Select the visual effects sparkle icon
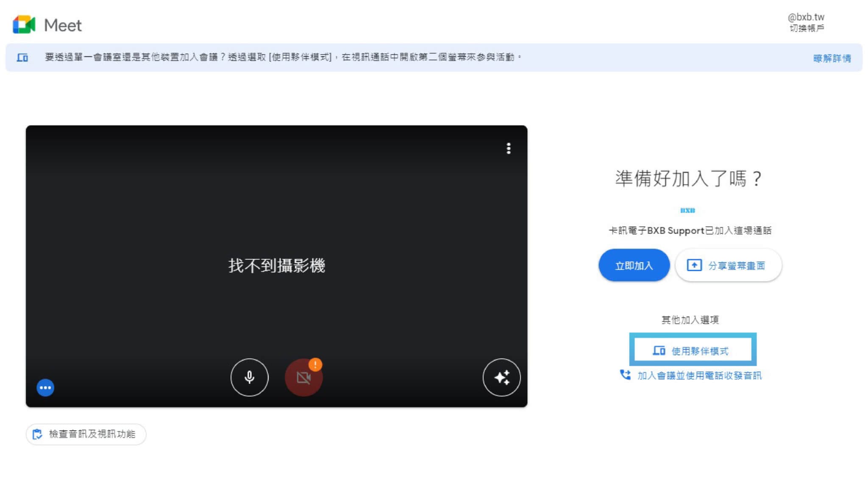This screenshot has height=488, width=868. [x=501, y=377]
